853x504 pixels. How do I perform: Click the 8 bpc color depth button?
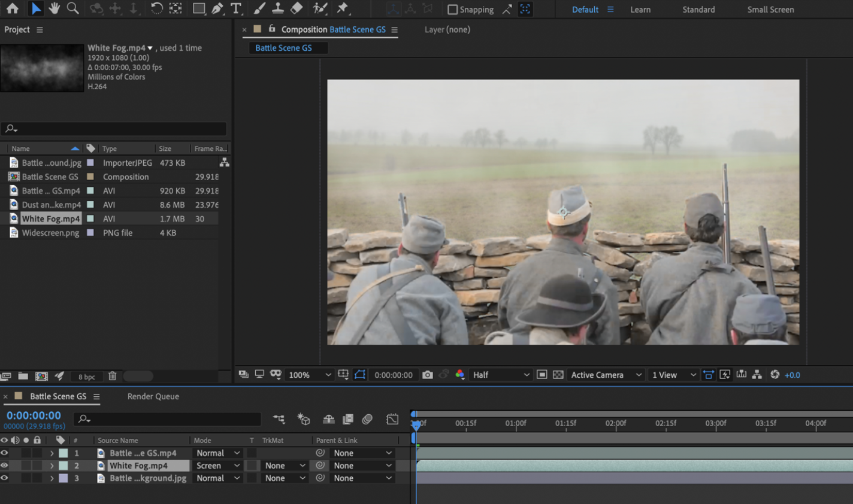point(87,377)
